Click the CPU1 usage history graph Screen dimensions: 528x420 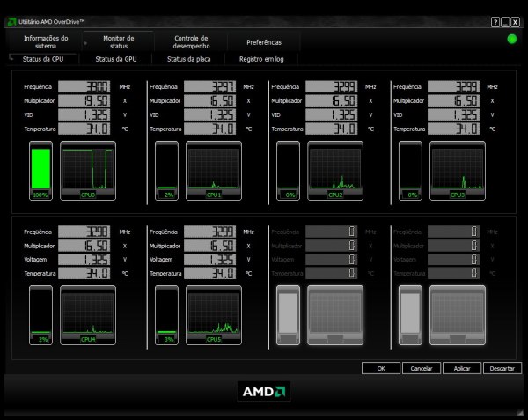click(x=214, y=171)
